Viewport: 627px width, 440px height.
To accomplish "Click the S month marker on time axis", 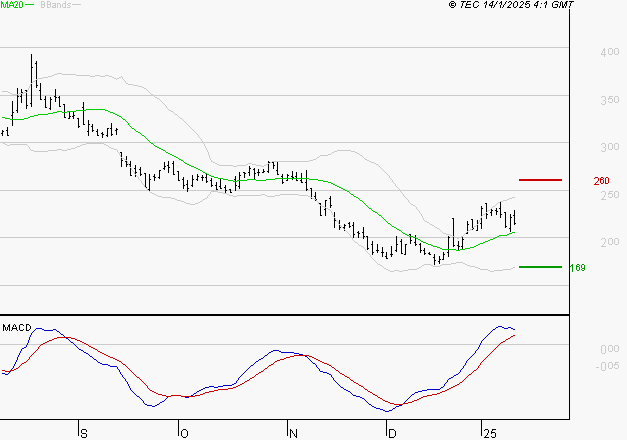I will click(84, 433).
